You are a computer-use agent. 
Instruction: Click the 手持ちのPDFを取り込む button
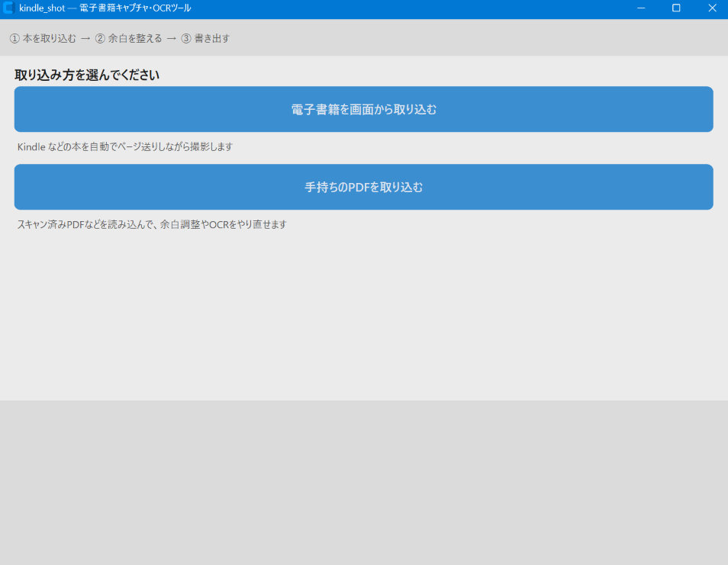[363, 187]
